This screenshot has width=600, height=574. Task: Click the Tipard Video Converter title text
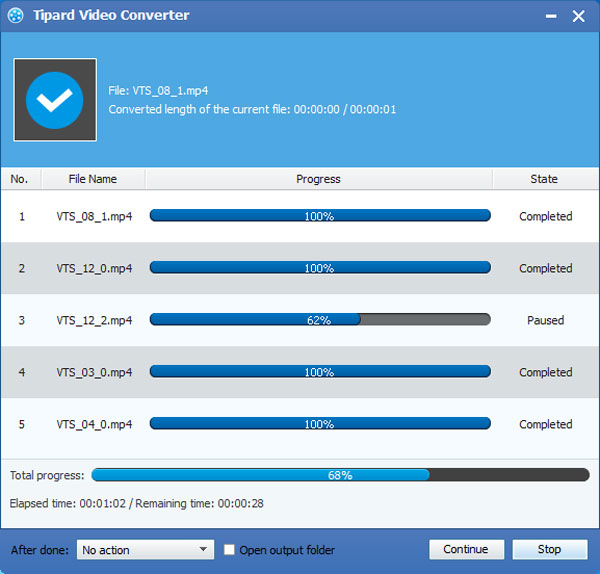[x=111, y=16]
